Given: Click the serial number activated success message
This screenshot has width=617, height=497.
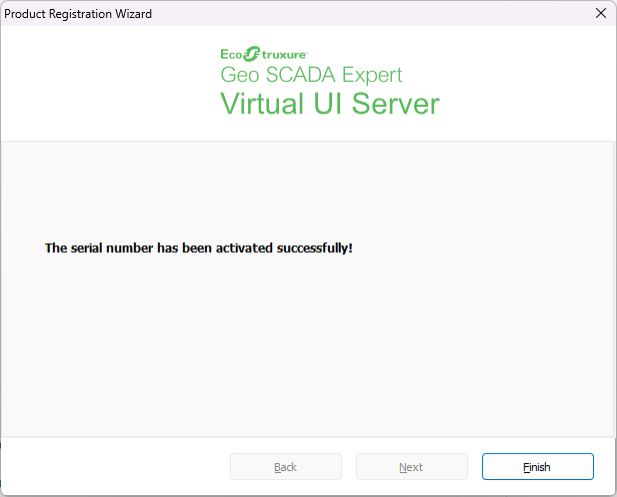Looking at the screenshot, I should tap(199, 247).
